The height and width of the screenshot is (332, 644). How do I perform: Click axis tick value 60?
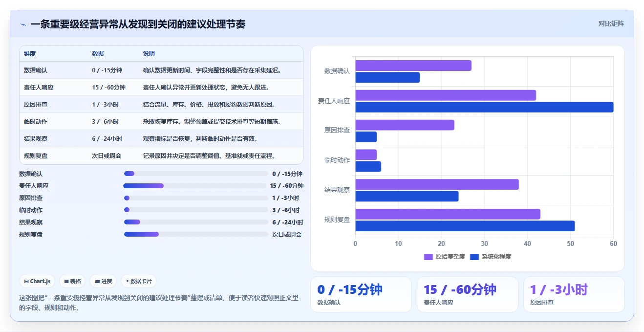614,243
